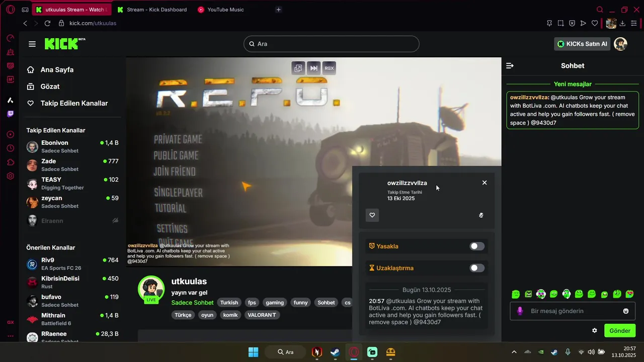Open Opera sidebar settings gear
The width and height of the screenshot is (644, 362).
[x=10, y=176]
